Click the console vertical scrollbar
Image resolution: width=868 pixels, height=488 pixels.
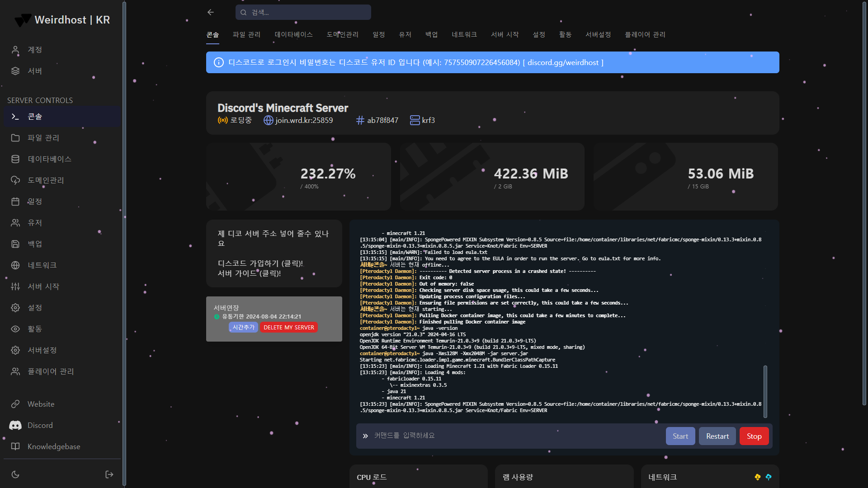click(765, 391)
